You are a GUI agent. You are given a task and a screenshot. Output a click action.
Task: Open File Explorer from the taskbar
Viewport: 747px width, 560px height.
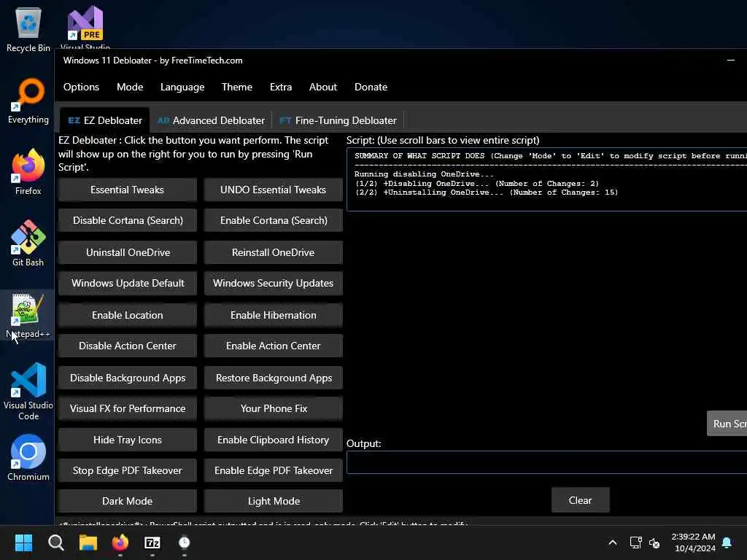click(88, 542)
